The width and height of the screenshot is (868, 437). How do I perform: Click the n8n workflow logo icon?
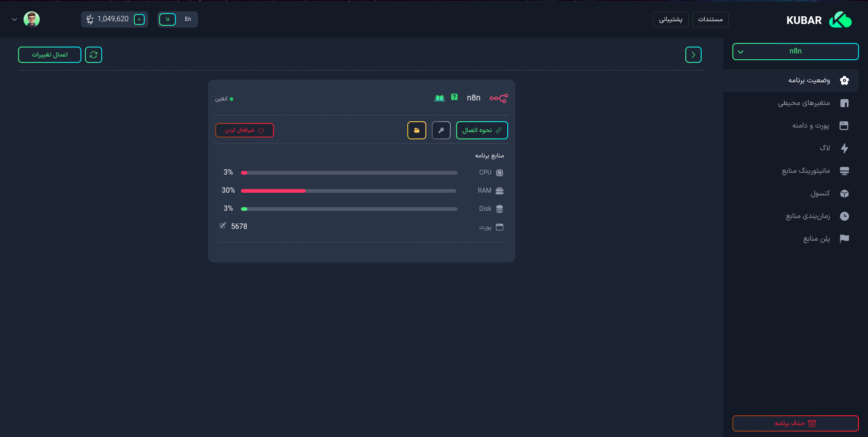coord(499,98)
